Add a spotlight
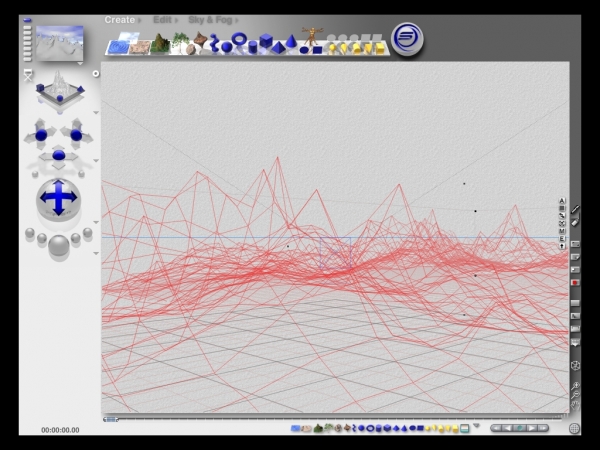Screen dimensions: 600x450 (344, 48)
